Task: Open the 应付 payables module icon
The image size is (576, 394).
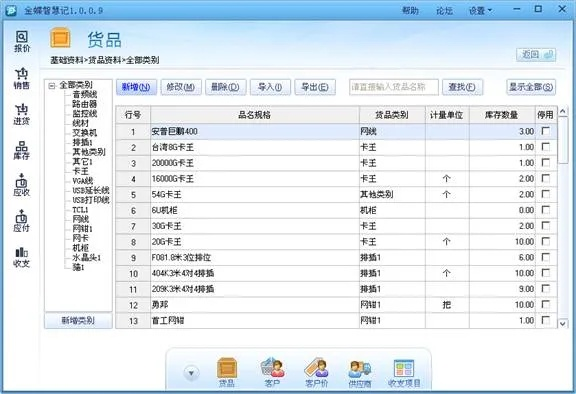Action: click(22, 221)
